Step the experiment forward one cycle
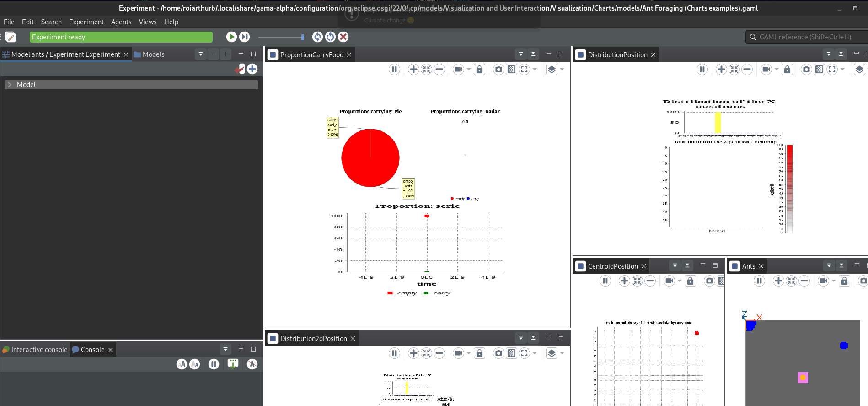This screenshot has height=406, width=868. coord(245,37)
